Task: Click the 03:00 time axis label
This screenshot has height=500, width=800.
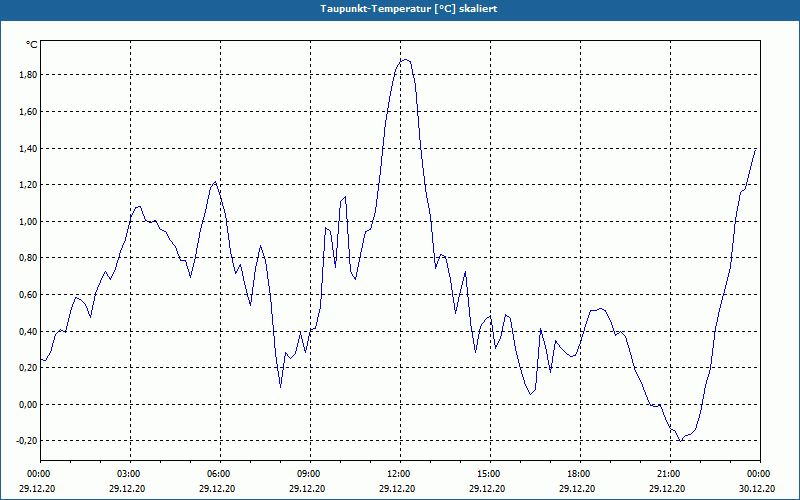Action: 130,474
